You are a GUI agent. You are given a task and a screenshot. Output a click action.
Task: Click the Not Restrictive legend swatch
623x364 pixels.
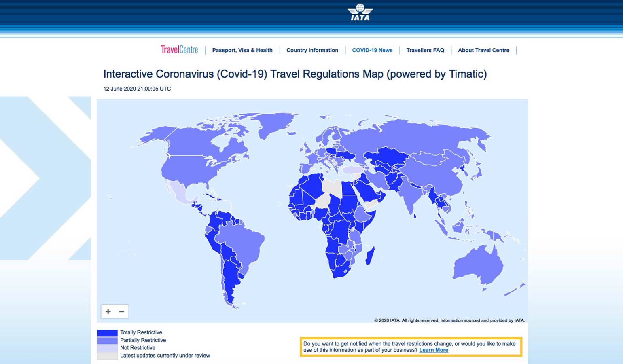107,348
